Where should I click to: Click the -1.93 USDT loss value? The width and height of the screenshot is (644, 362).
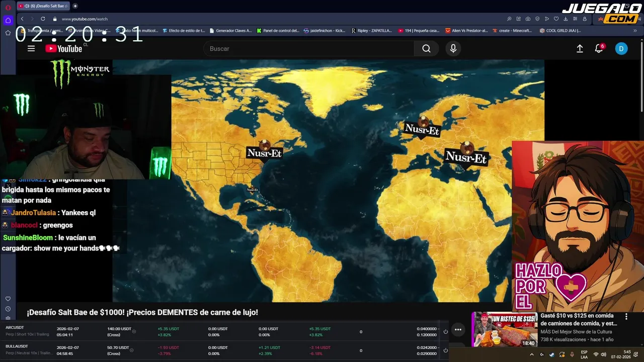click(168, 347)
